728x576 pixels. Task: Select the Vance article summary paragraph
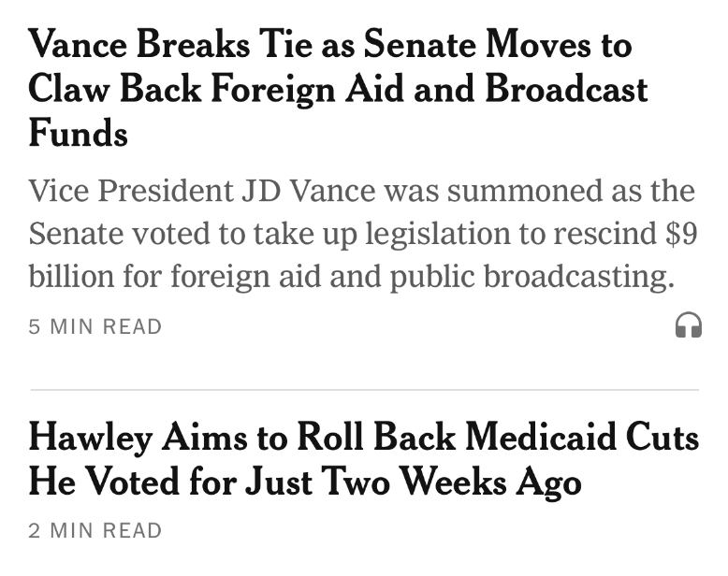click(x=363, y=235)
